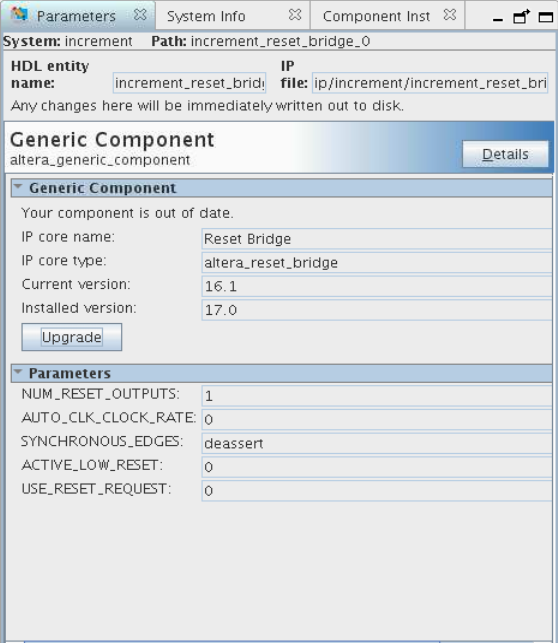Close the Component Inst tab
The width and height of the screenshot is (558, 643).
tap(450, 15)
